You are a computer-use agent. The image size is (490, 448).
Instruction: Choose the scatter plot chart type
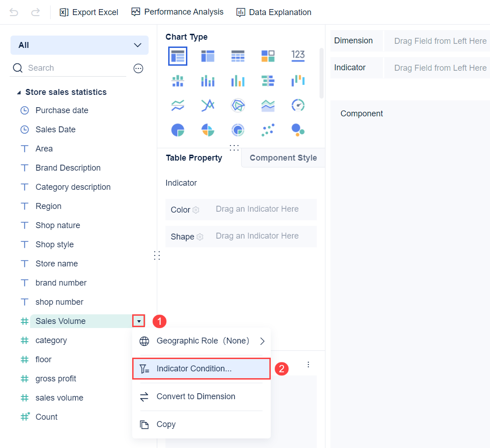(x=268, y=130)
